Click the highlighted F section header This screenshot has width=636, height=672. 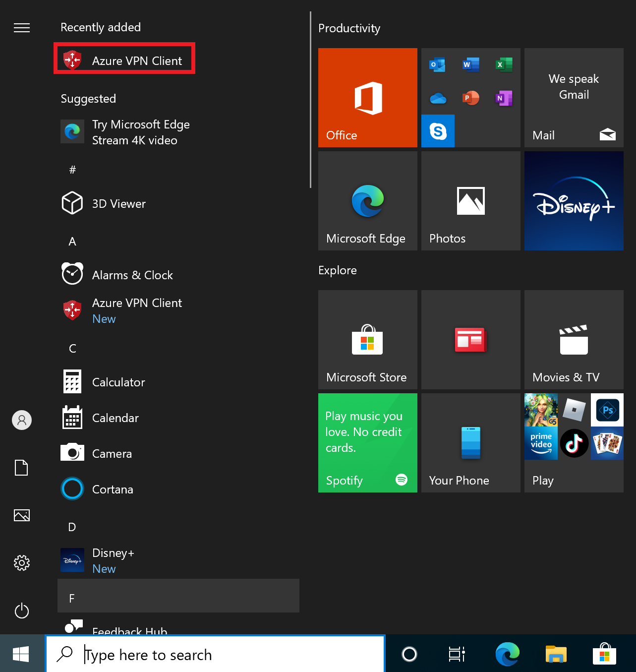click(178, 596)
